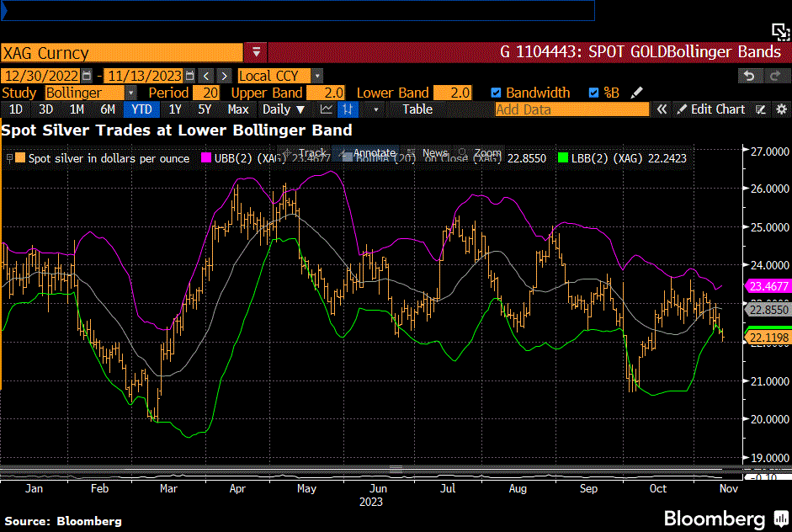Click the end date field 11/13/2023
Viewport: 792px width, 532px height.
tap(144, 76)
